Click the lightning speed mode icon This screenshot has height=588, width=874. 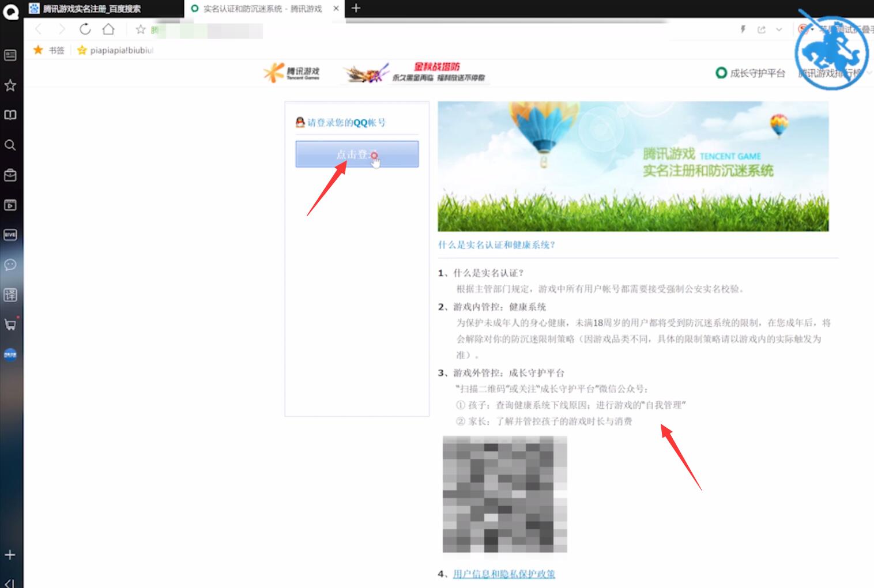(x=743, y=29)
